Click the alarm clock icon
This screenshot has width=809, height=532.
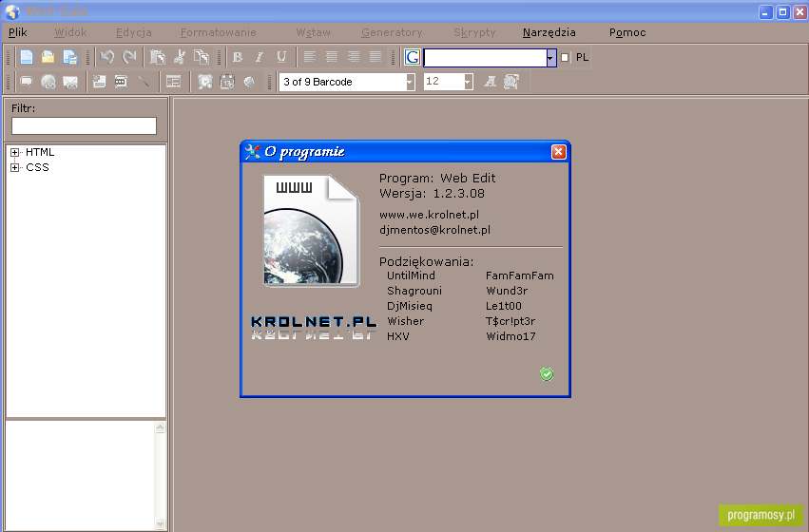click(x=204, y=82)
